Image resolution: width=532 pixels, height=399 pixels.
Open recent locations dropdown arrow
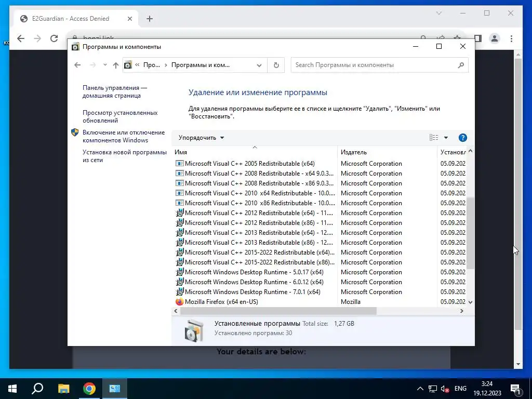[105, 65]
